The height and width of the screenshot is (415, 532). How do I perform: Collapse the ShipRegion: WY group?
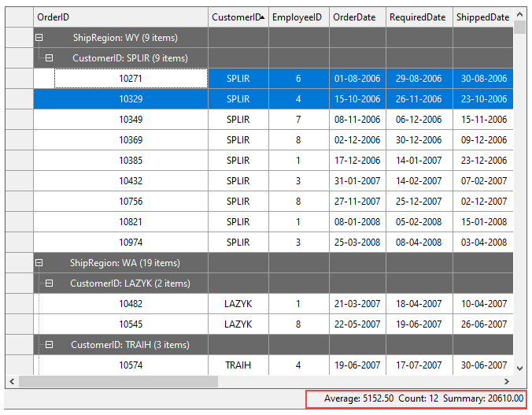pyautogui.click(x=39, y=38)
